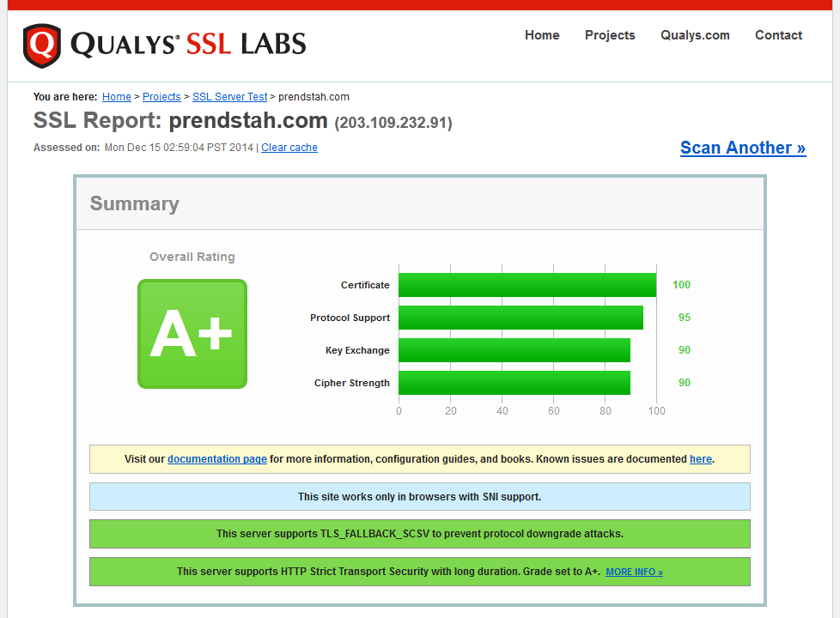Image resolution: width=840 pixels, height=618 pixels.
Task: Click the TLS_FALLBACK_SCSV notice text
Action: point(420,534)
